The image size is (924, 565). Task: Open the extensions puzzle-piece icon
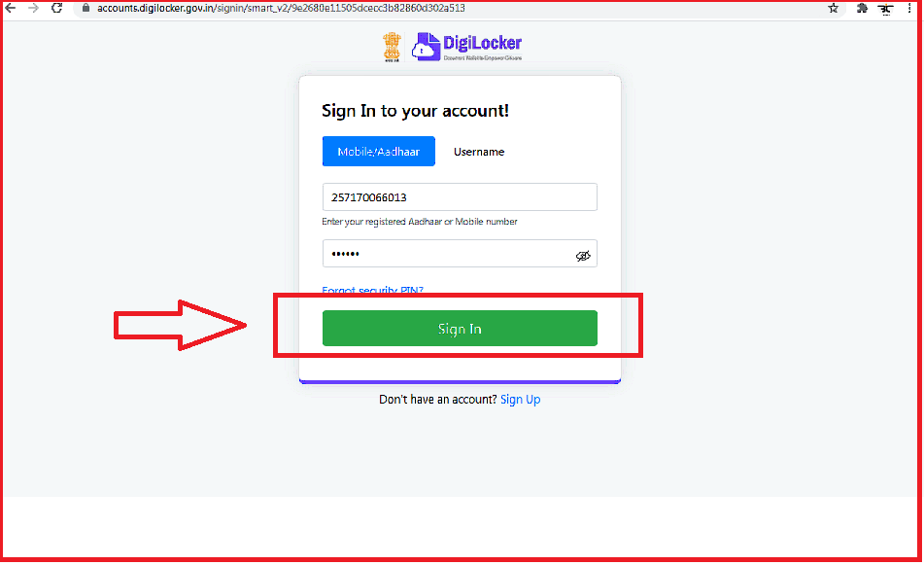862,8
